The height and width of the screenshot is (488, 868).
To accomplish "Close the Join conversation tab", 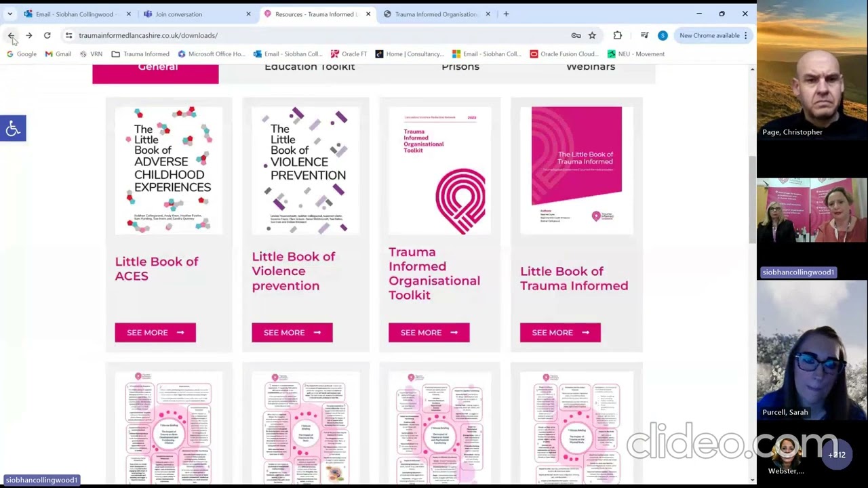I will coord(248,14).
